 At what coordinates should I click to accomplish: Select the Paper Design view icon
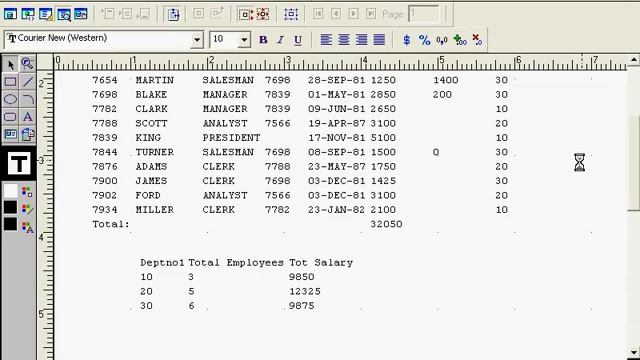point(64,14)
